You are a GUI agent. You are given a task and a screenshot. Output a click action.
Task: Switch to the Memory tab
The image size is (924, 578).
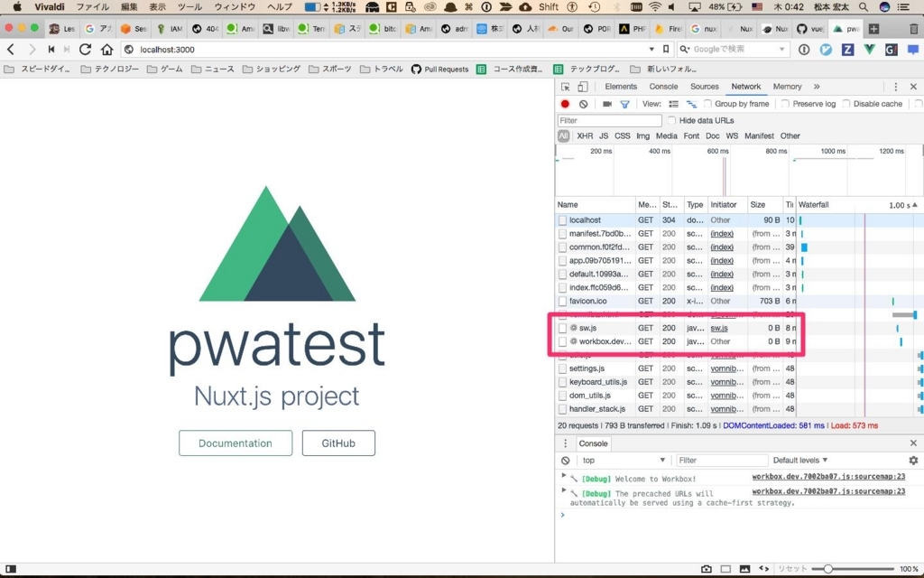(787, 87)
